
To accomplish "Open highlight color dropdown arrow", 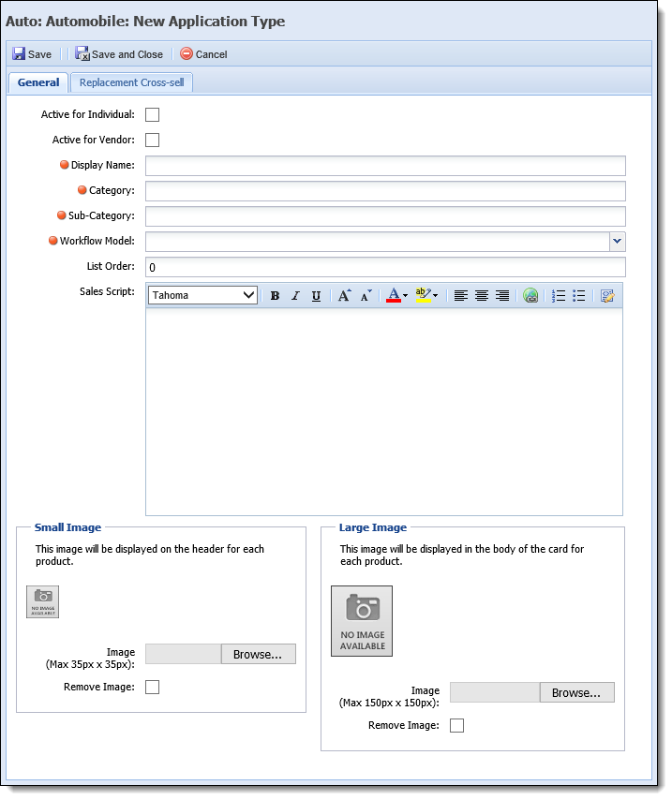I will coord(436,295).
